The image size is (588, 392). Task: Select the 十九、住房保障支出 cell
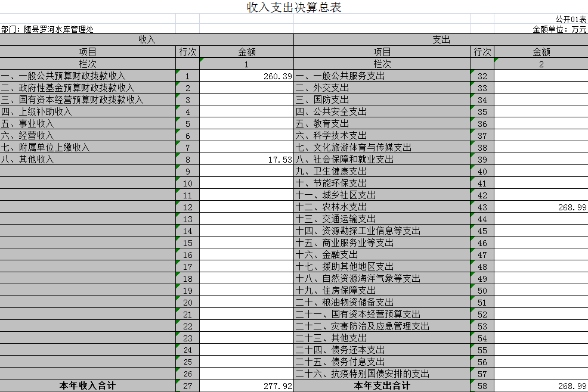click(x=382, y=291)
